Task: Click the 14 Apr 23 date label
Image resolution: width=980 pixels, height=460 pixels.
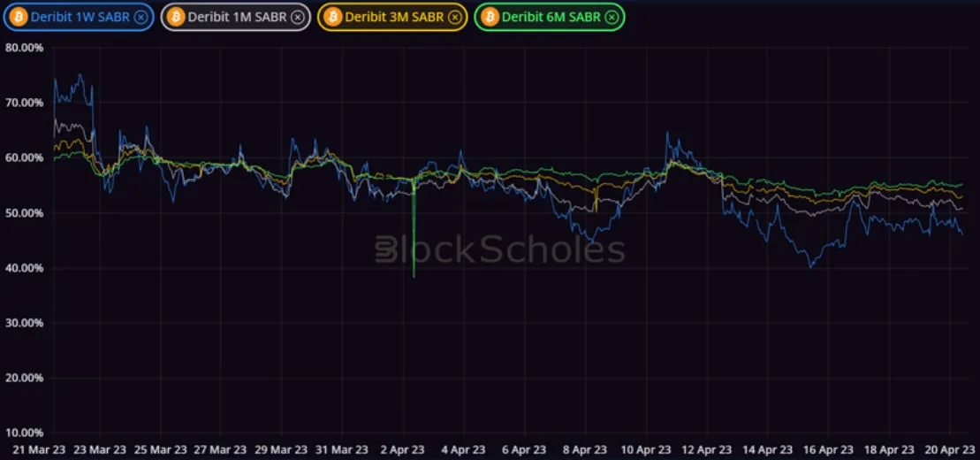Action: tap(767, 449)
